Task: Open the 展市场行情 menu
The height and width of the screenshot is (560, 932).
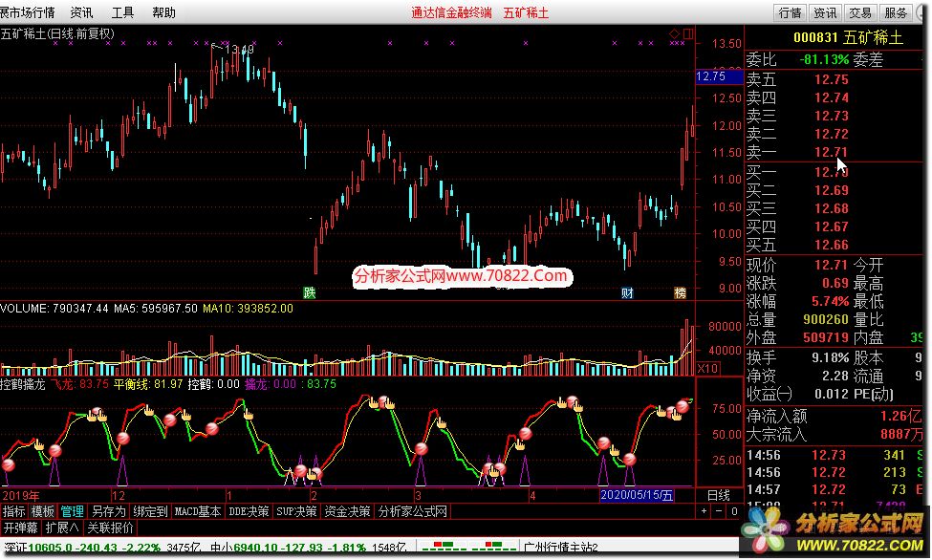Action: (x=28, y=12)
